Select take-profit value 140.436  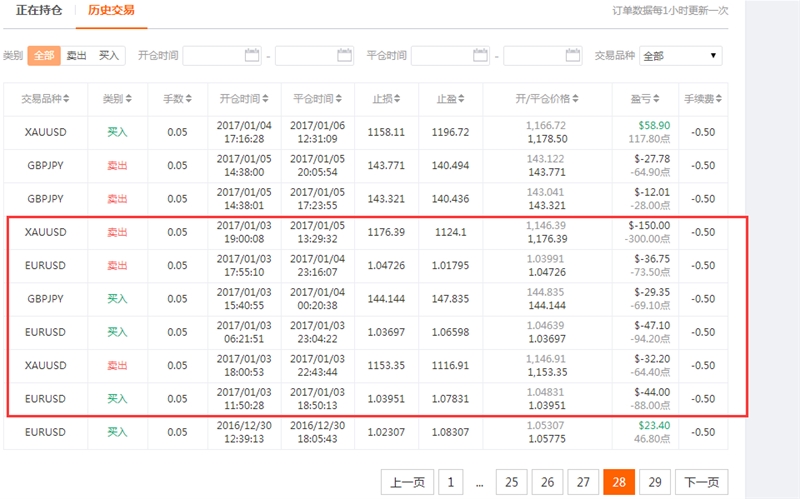450,199
